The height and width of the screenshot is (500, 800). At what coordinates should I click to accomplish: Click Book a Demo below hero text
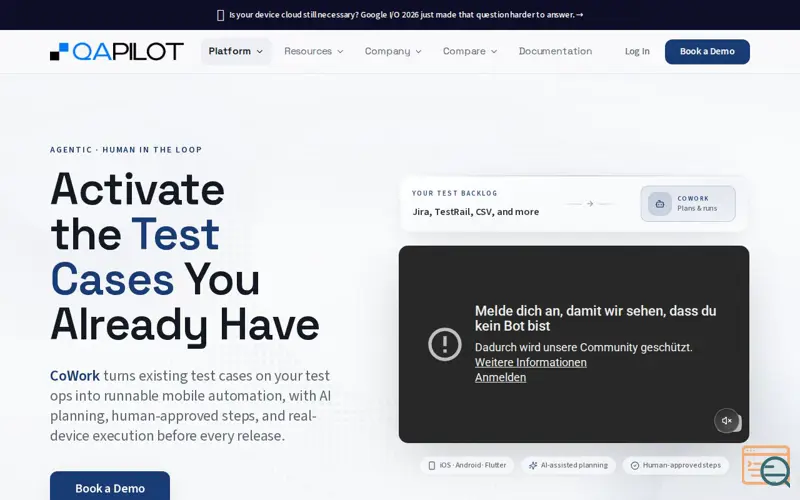point(110,487)
